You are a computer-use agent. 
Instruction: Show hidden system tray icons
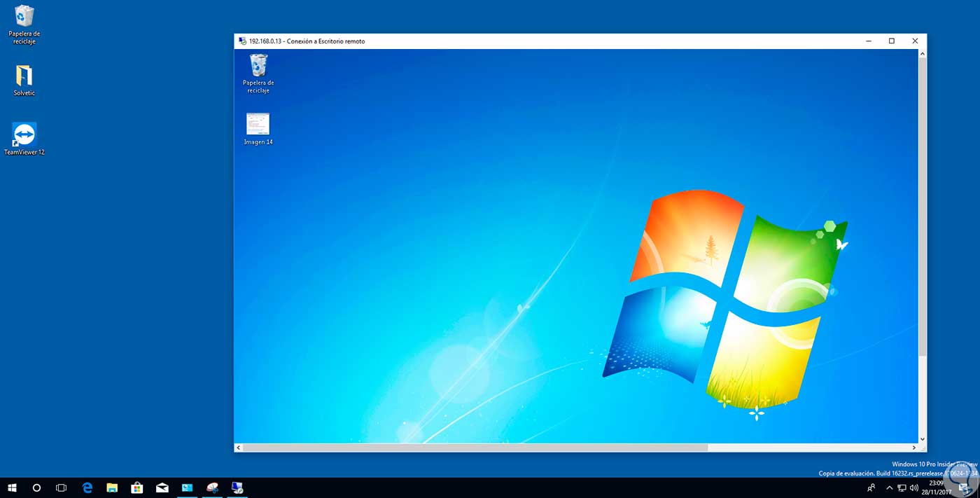coord(889,487)
